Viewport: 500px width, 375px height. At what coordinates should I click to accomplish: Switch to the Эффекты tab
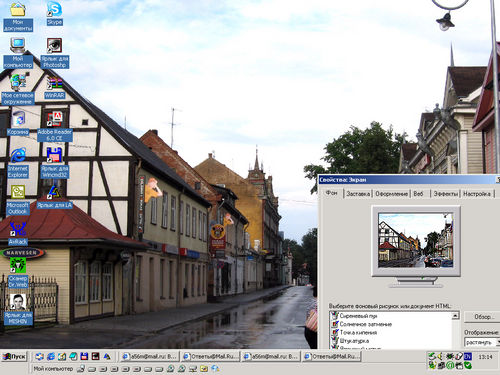[x=446, y=194]
